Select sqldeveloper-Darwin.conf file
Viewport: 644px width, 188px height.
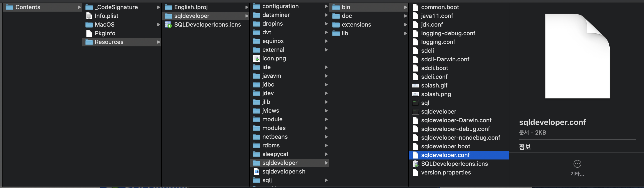[459, 120]
